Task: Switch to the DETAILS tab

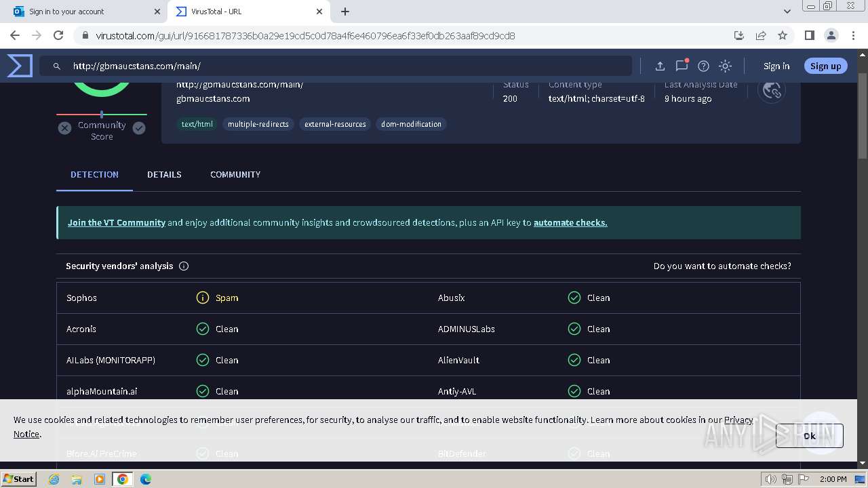Action: pyautogui.click(x=164, y=174)
